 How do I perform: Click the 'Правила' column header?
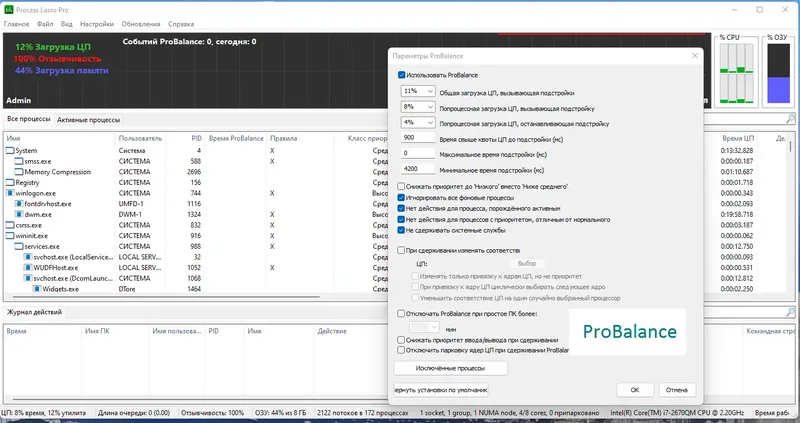click(x=299, y=138)
